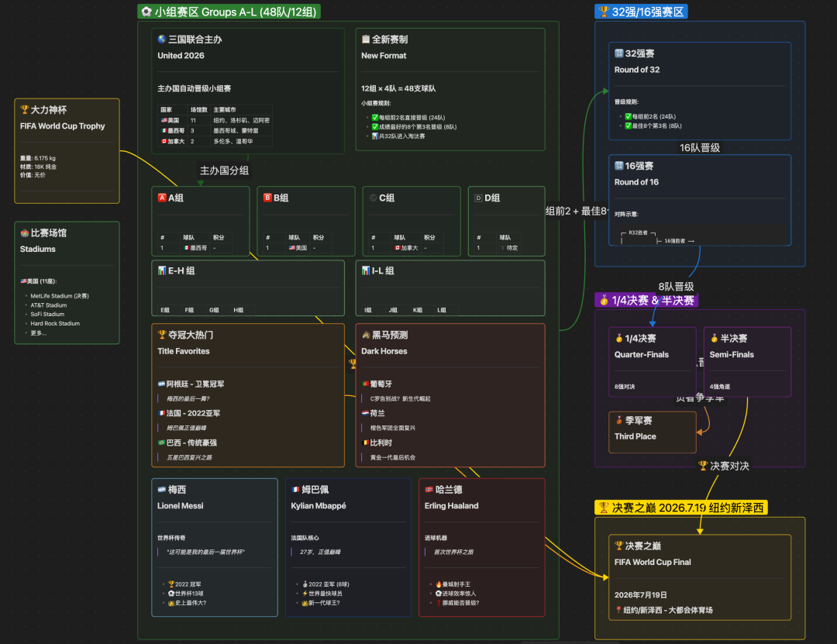
Task: Click the clipboard icon beside 全新赛制
Action: click(366, 39)
